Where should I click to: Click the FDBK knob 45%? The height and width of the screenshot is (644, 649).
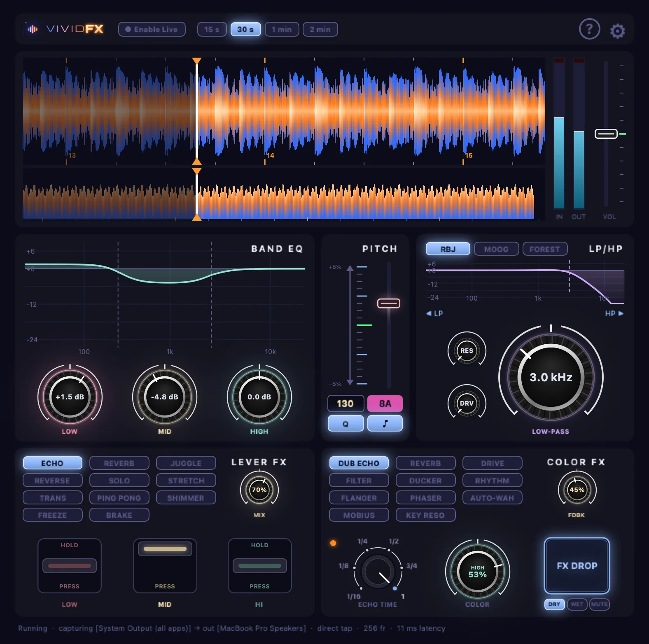[577, 490]
